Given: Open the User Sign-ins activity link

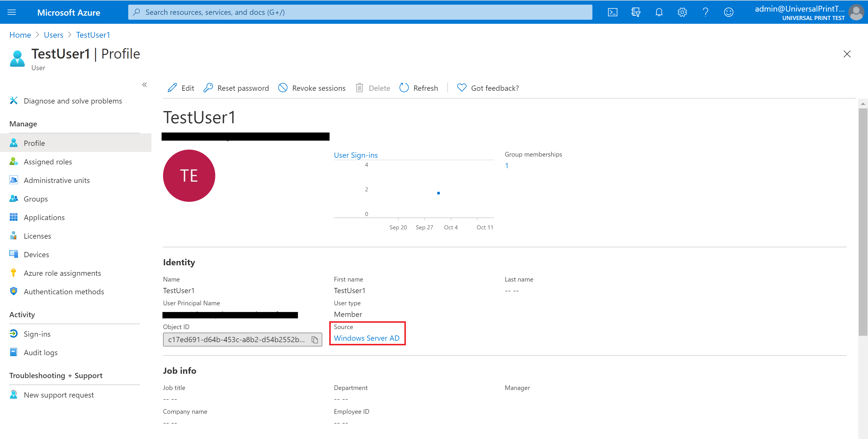Looking at the screenshot, I should pyautogui.click(x=356, y=155).
